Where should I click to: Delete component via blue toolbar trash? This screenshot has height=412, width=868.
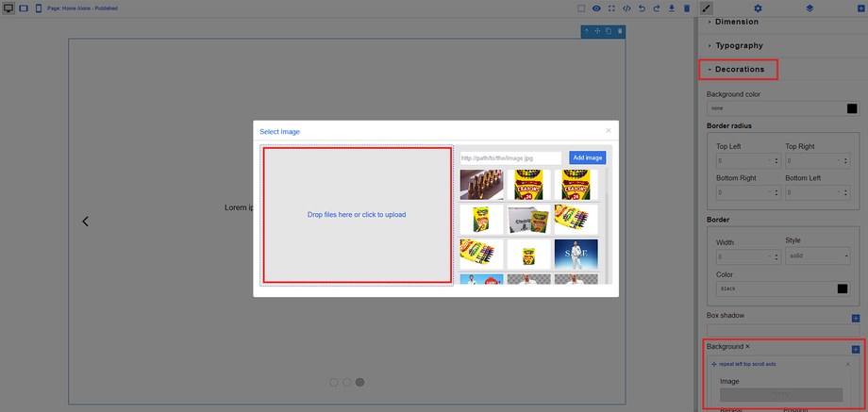(x=620, y=31)
